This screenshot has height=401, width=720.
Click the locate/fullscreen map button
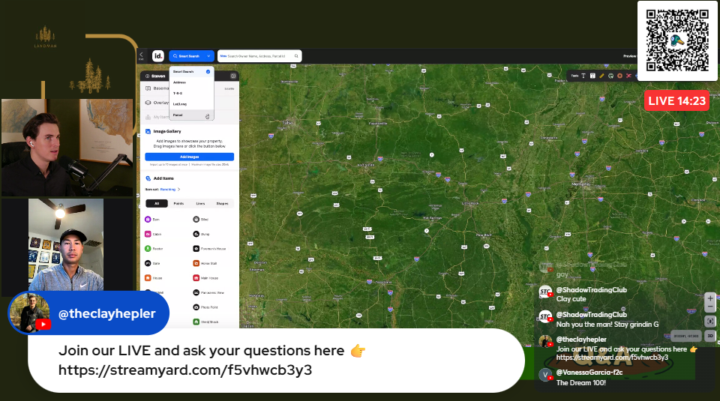[x=710, y=321]
